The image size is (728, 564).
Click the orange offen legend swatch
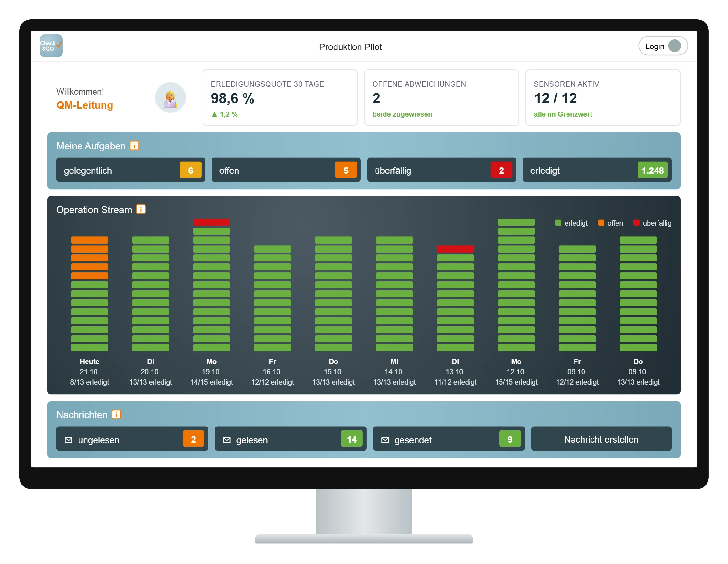601,223
